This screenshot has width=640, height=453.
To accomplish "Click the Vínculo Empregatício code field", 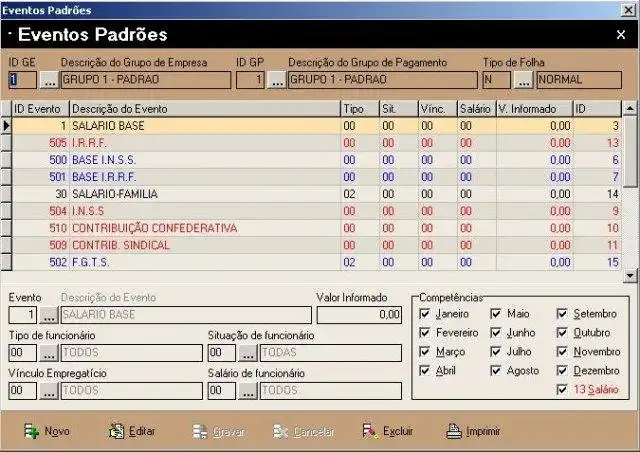I will pyautogui.click(x=22, y=391).
